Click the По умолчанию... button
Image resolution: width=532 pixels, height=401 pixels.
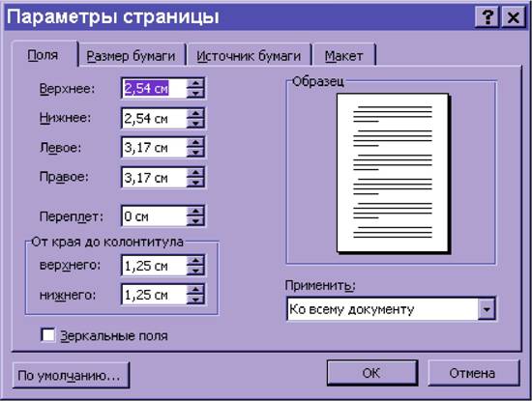pos(71,375)
